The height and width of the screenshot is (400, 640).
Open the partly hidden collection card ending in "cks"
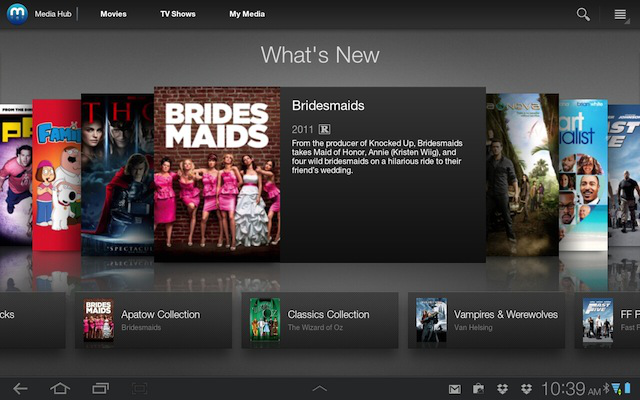pos(33,320)
